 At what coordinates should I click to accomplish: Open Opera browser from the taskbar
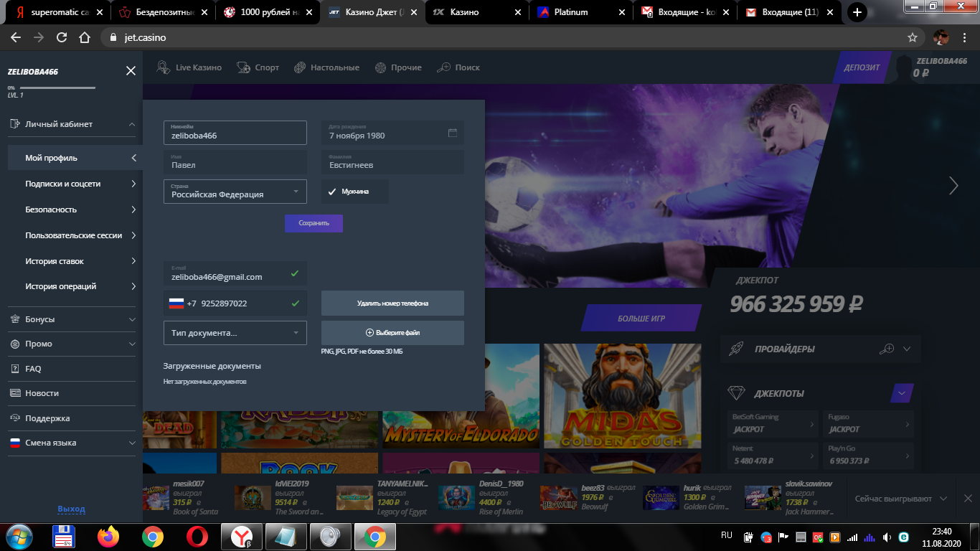click(197, 537)
